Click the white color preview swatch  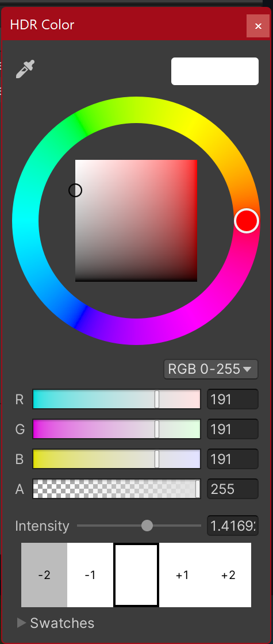pyautogui.click(x=215, y=71)
